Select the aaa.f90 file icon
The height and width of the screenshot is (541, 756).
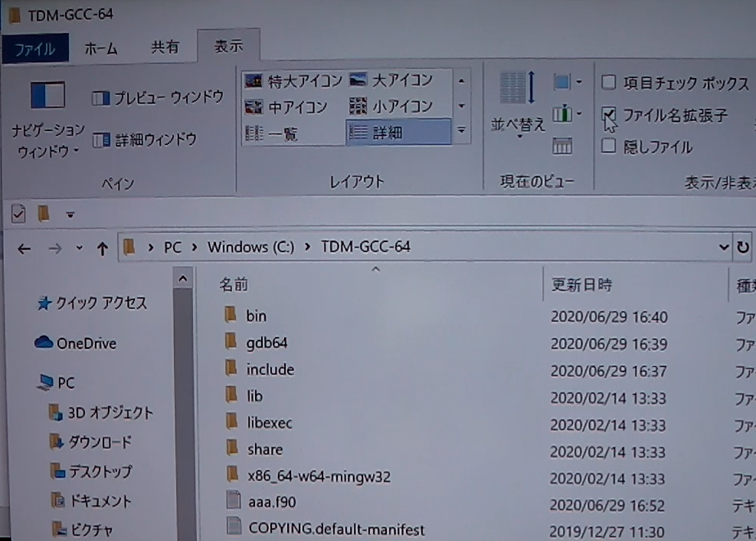coord(234,500)
